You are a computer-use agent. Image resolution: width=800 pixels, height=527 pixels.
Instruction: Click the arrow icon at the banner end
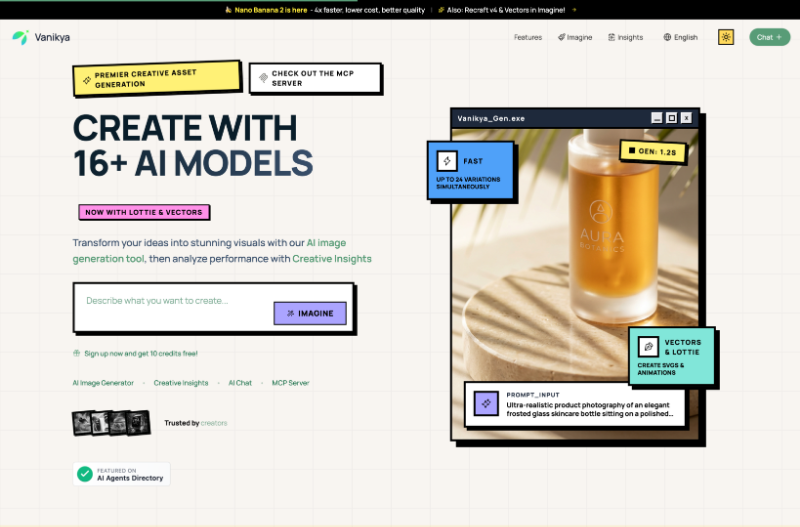[x=574, y=10]
